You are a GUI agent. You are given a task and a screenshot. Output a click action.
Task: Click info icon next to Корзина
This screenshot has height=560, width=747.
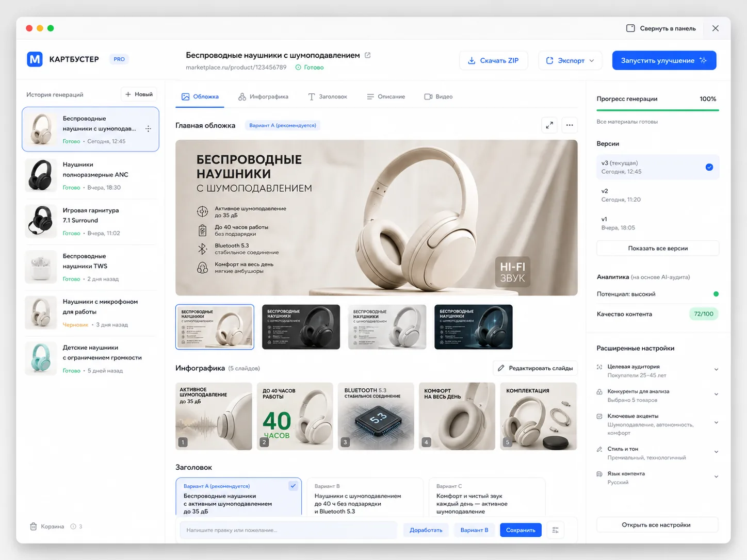pos(73,526)
